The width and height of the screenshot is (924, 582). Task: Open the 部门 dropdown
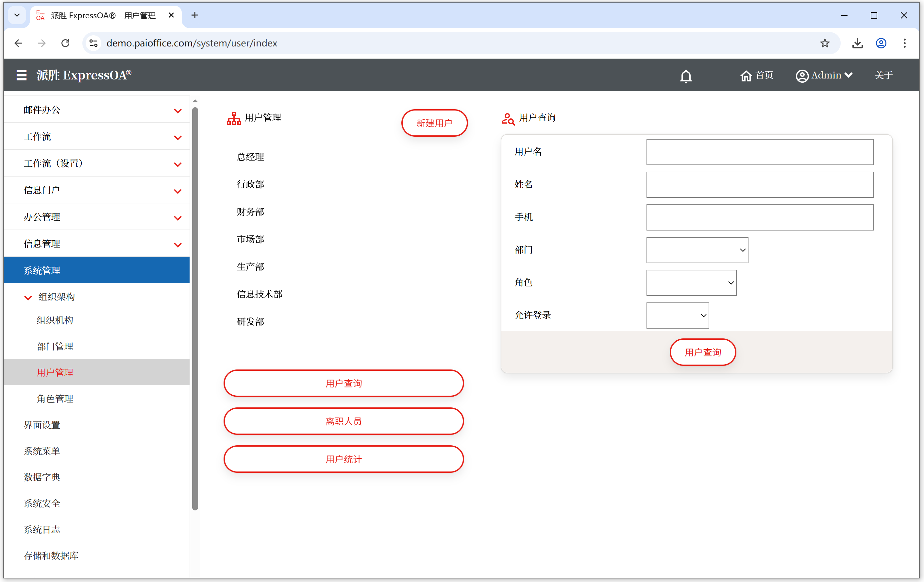(x=697, y=250)
